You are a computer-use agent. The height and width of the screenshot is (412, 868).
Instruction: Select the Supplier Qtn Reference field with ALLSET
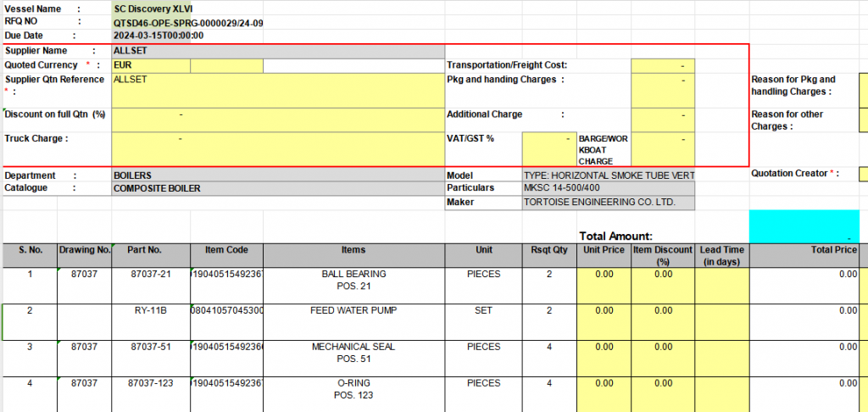[x=278, y=91]
